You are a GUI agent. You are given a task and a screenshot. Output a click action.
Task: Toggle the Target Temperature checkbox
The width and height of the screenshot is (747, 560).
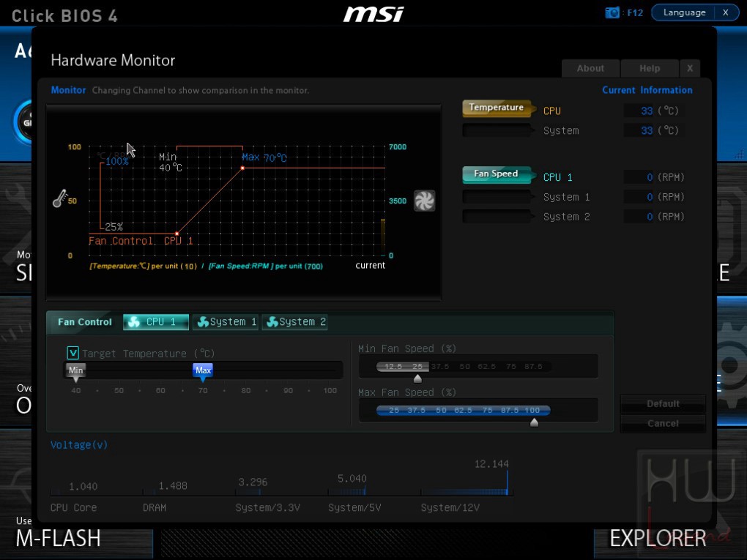tap(73, 353)
